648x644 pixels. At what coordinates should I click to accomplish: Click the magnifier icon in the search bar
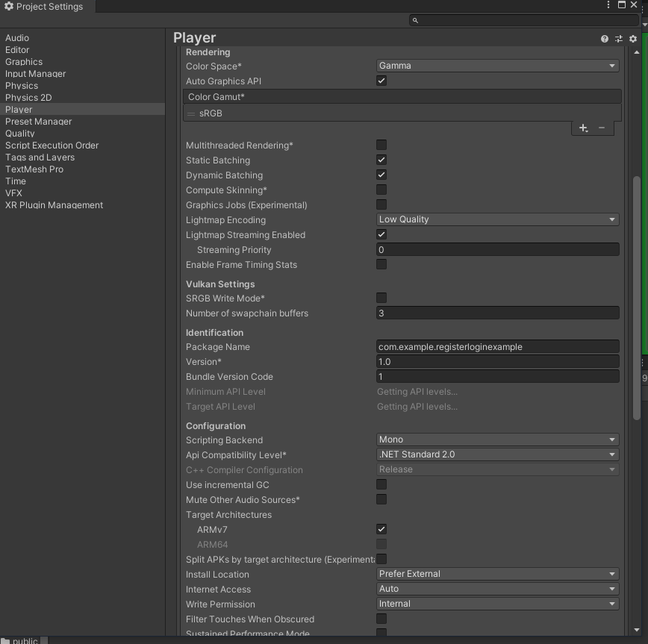click(x=416, y=21)
